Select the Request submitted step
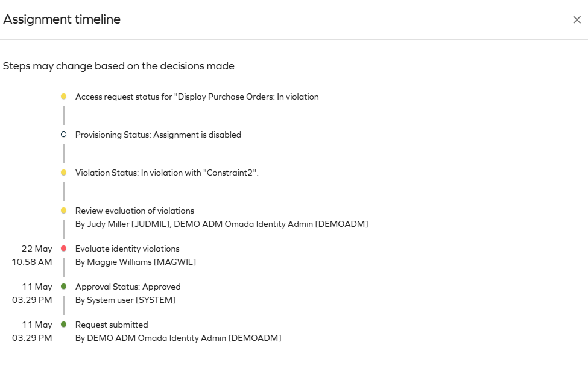Screen dimensions: 588x380 pyautogui.click(x=112, y=325)
